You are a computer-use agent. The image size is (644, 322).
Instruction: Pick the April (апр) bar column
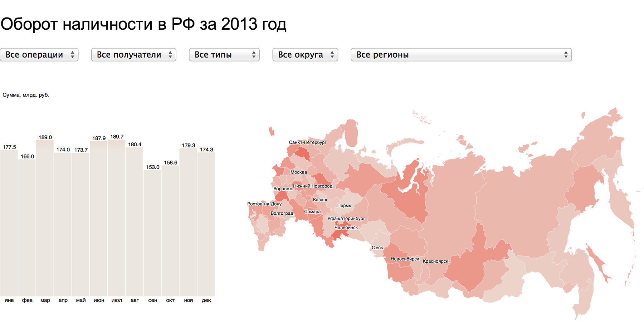click(63, 224)
